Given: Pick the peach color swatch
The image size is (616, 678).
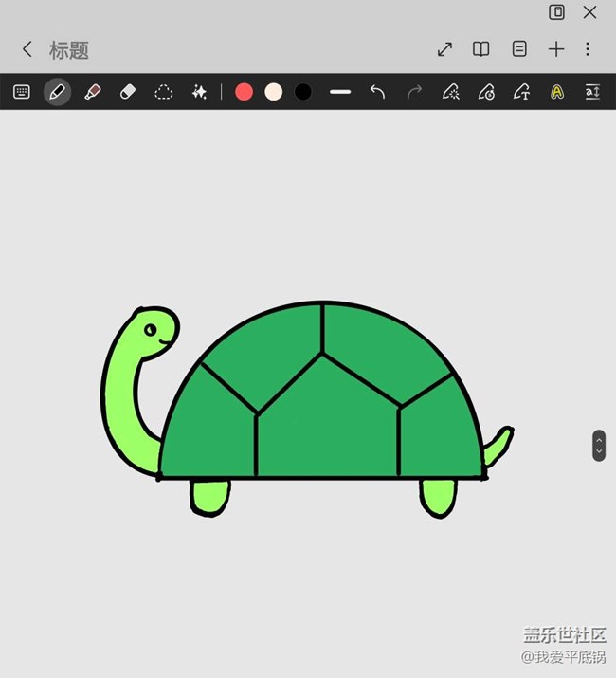Looking at the screenshot, I should (x=274, y=92).
